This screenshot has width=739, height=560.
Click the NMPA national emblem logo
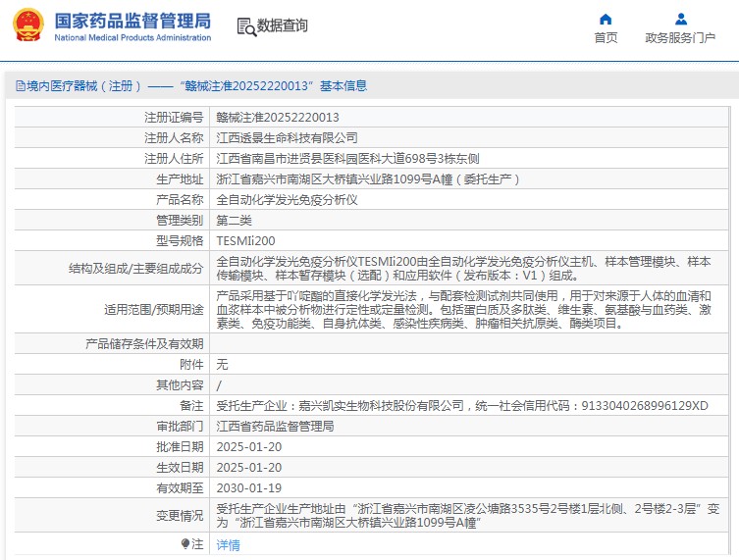pos(27,26)
